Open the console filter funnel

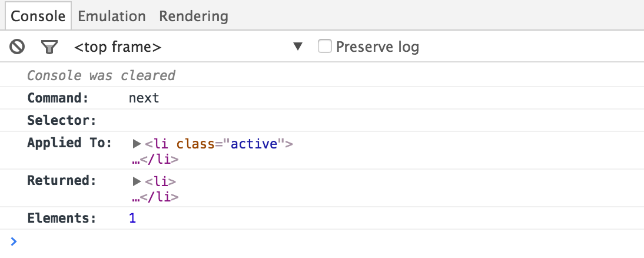(x=49, y=47)
